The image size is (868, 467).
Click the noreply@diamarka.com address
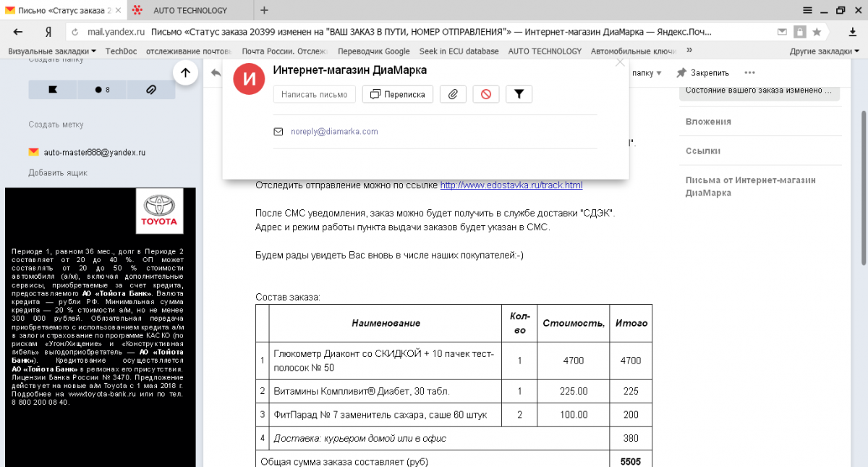coord(334,132)
